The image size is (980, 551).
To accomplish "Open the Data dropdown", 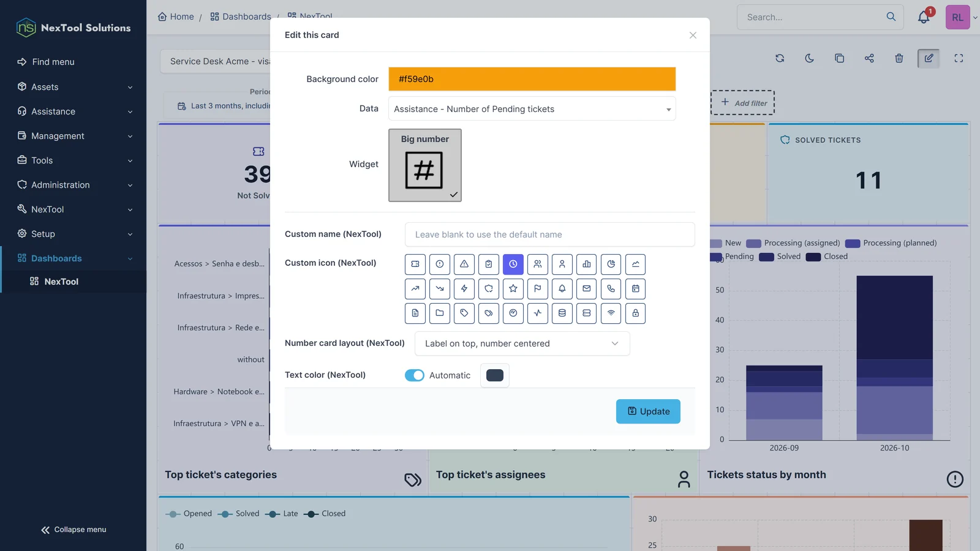I will click(532, 109).
